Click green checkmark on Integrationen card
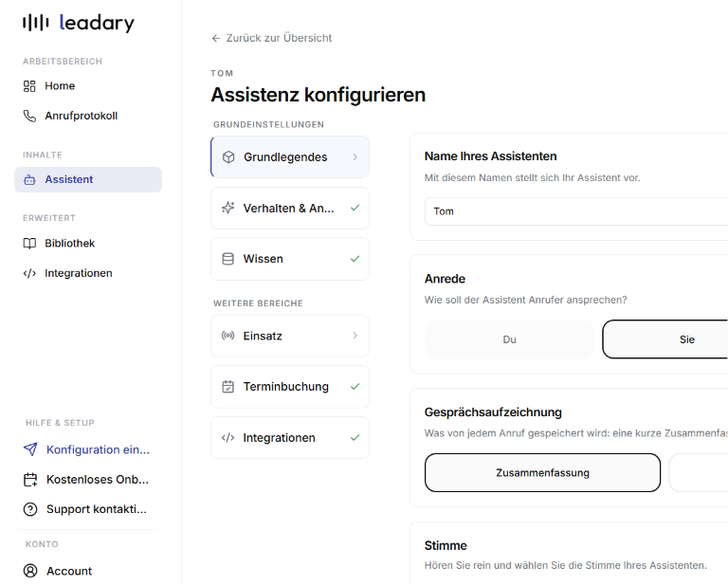Screen dimensions: 728x586 pos(355,437)
